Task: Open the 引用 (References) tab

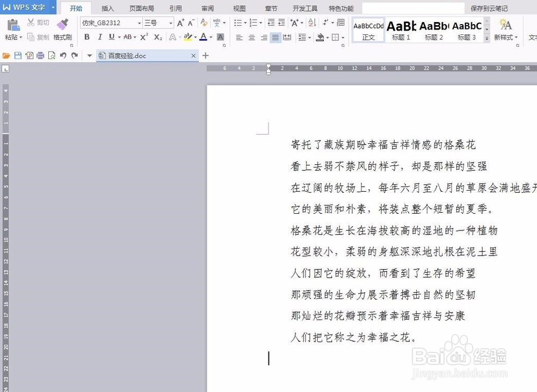Action: [x=176, y=8]
